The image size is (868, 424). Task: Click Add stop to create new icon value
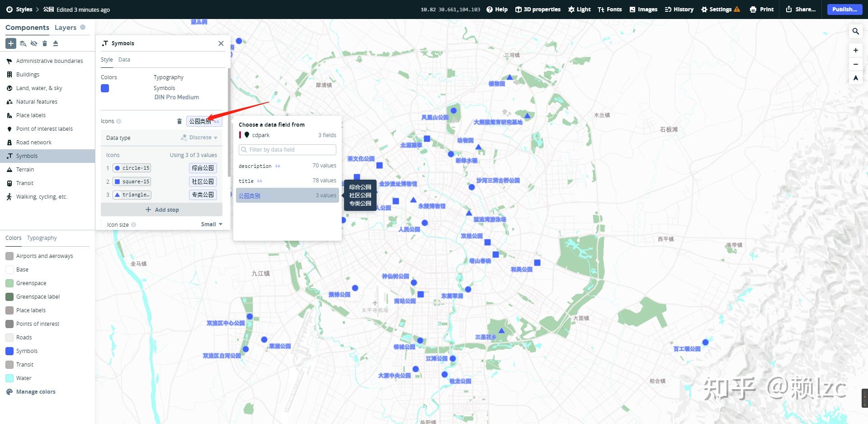pyautogui.click(x=161, y=209)
